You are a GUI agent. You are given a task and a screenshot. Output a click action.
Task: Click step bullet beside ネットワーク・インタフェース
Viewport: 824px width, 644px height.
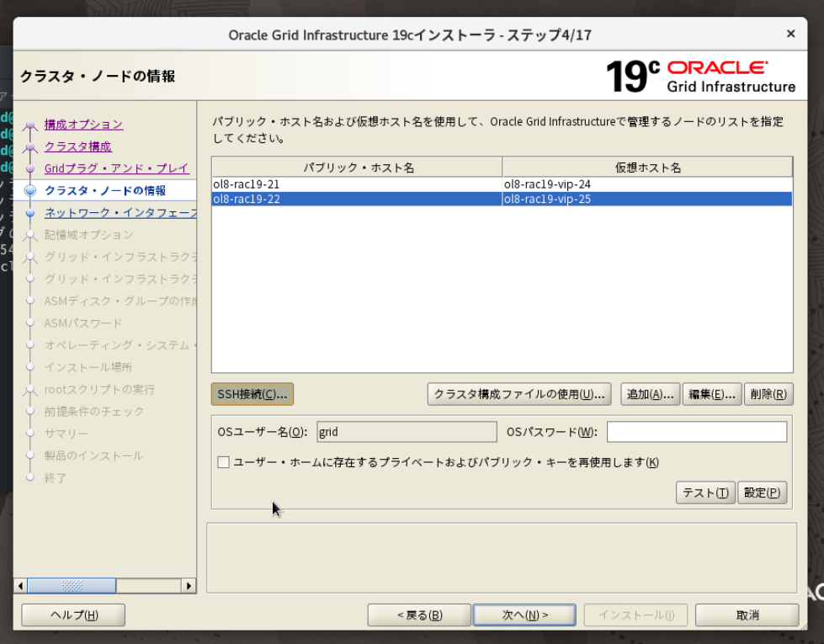point(30,213)
